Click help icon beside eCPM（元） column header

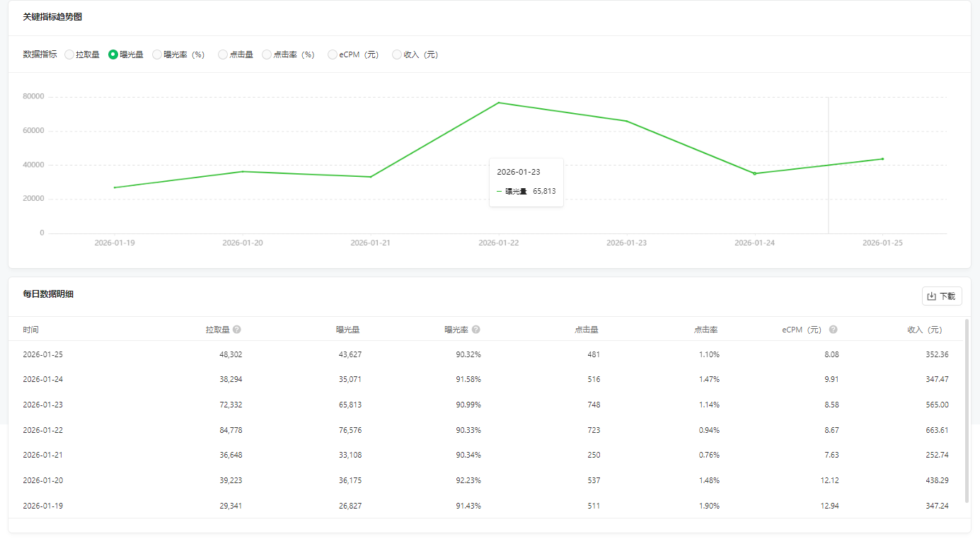coord(834,330)
